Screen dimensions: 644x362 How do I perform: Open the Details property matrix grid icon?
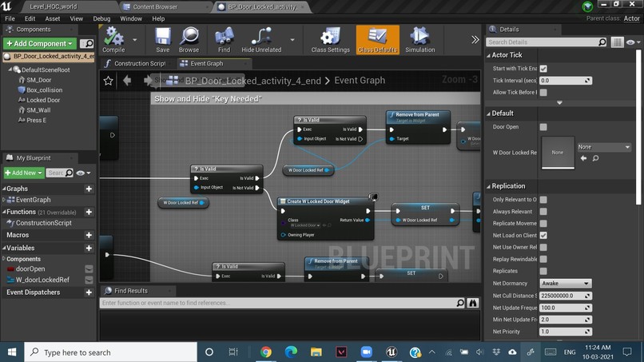click(x=617, y=42)
